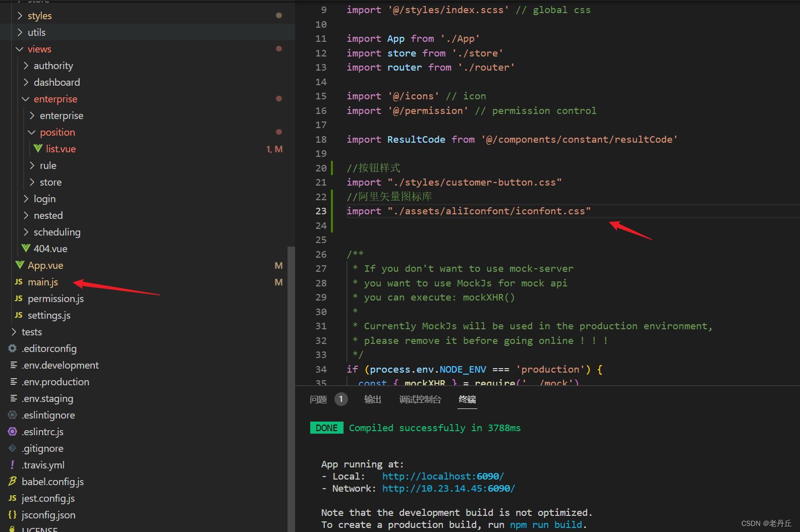Click the Vue icon beside list.vue
Screen dimensions: 800x532
click(x=38, y=149)
